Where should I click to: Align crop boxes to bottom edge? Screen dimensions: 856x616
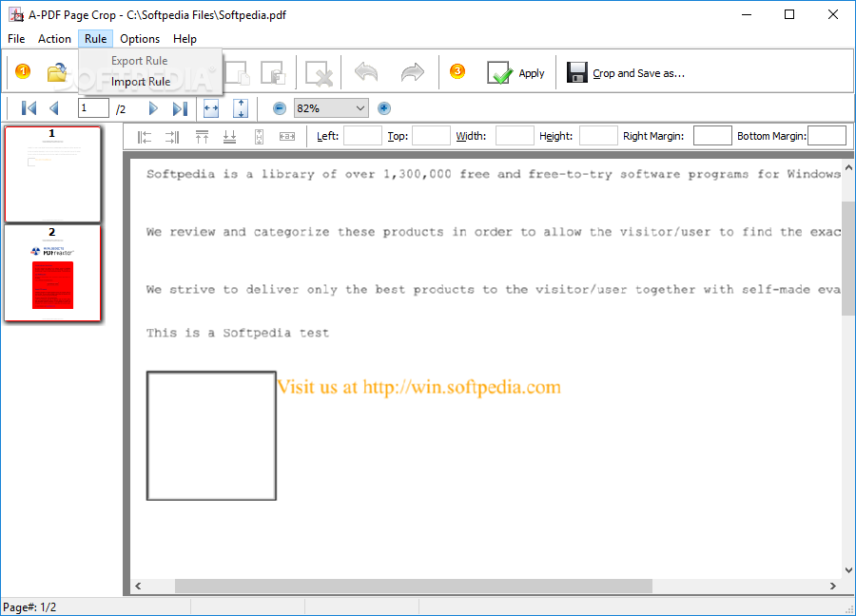point(230,137)
